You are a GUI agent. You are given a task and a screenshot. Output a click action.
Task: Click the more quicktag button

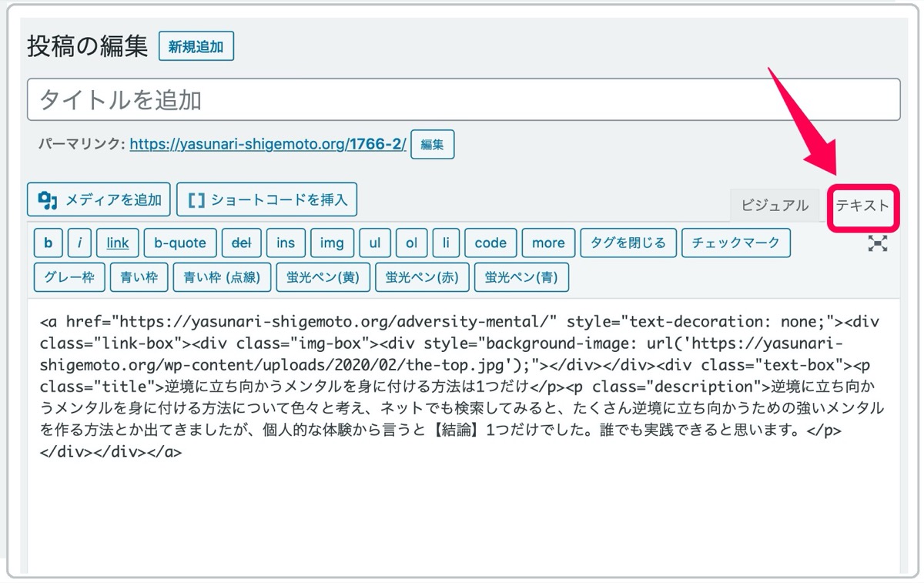tap(548, 243)
